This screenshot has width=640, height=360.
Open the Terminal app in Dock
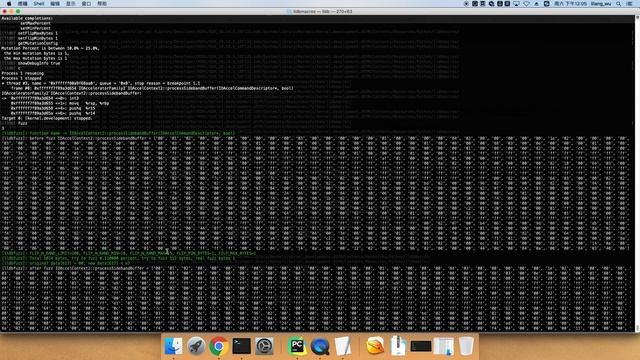pos(241,346)
